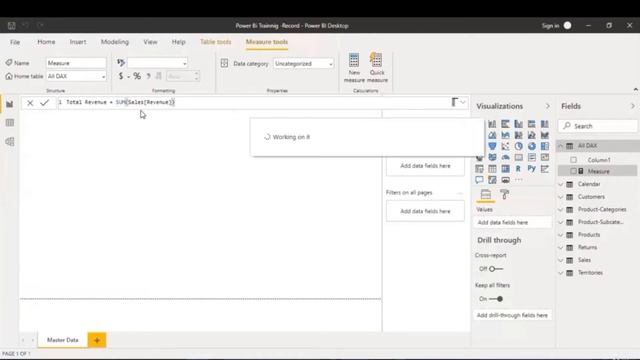Open the Insert ribbon tab
Screen dimensions: 640x360
point(78,42)
